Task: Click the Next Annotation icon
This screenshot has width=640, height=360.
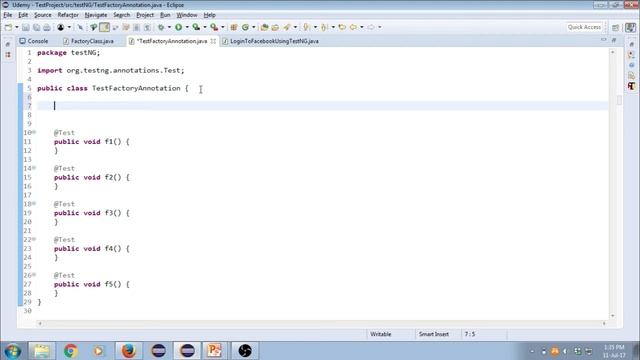Action: [307, 27]
